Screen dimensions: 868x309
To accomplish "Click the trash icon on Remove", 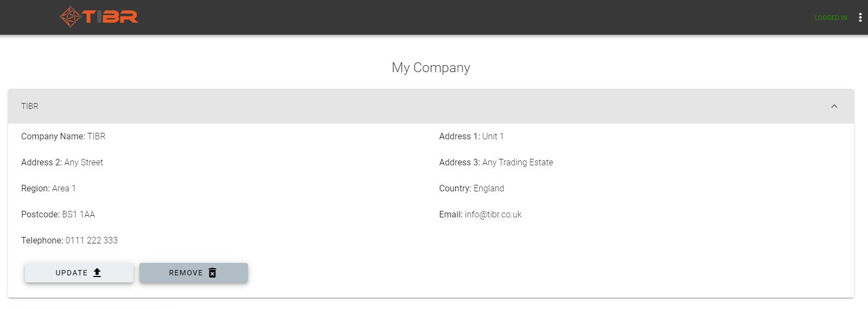I will pos(213,273).
